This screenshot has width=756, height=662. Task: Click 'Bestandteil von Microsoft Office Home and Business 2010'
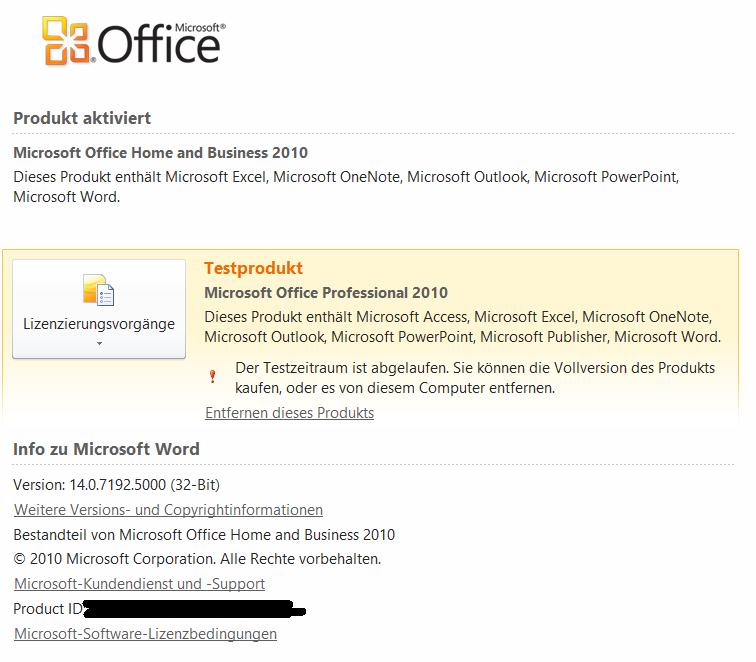coord(204,535)
